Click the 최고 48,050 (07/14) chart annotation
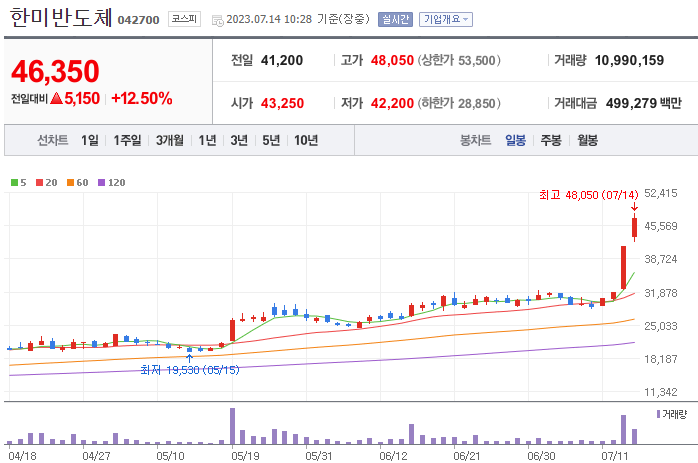The image size is (698, 463). [x=588, y=195]
